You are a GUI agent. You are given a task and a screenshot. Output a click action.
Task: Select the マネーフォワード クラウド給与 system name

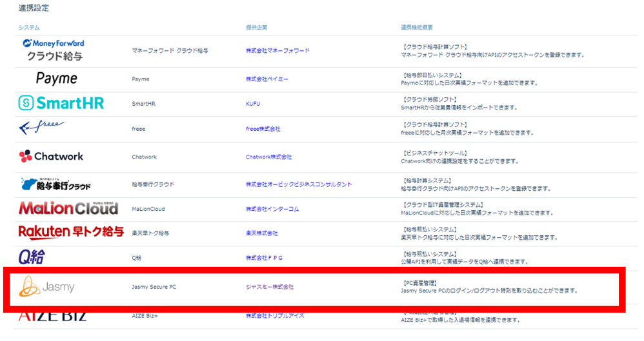click(170, 50)
